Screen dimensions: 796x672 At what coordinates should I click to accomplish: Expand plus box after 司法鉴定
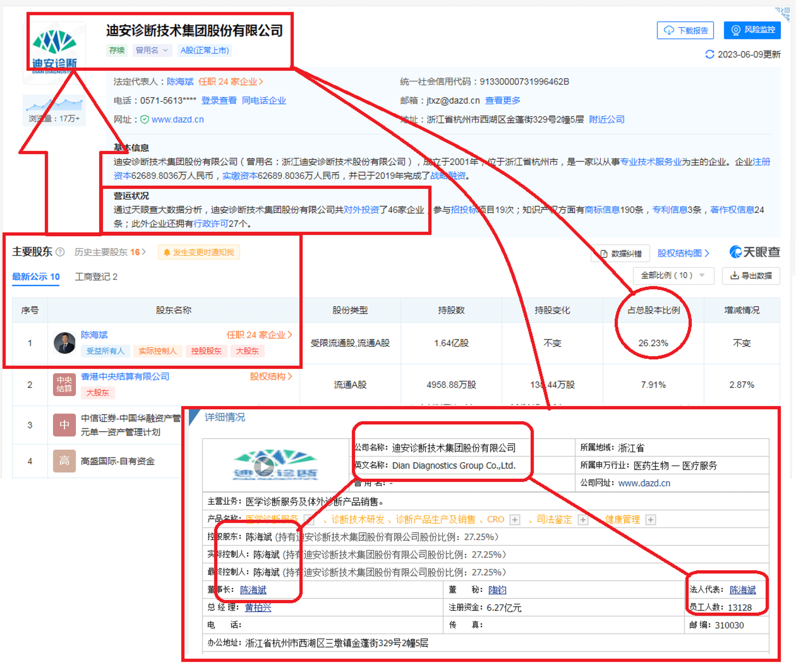pyautogui.click(x=582, y=519)
